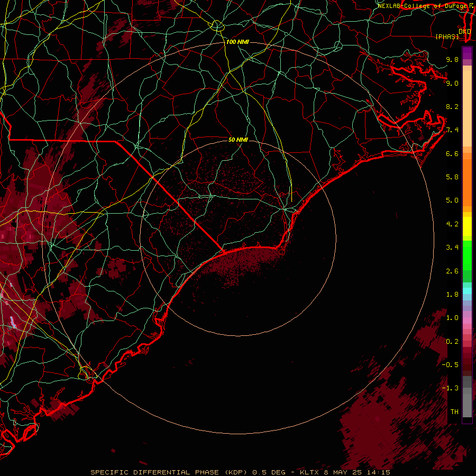Click the 4.2 scale value
The image size is (476, 476).
452,224
